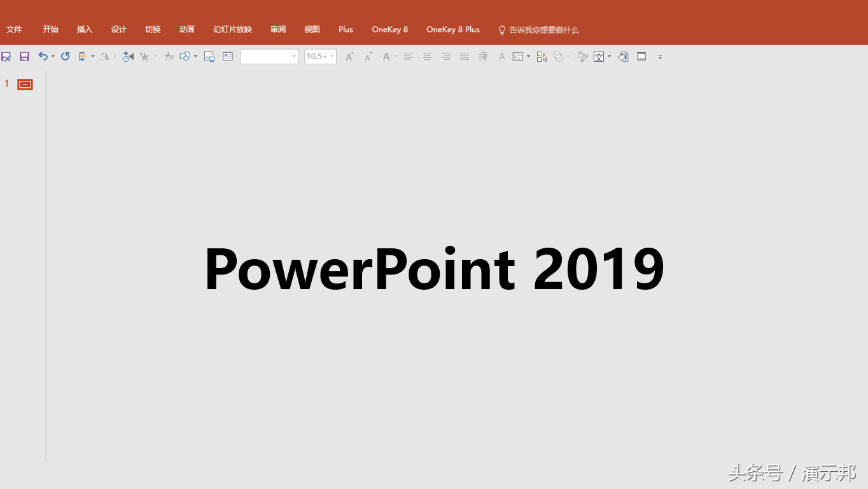Screen dimensions: 868x489
Task: Click the Repeat circular arrow icon
Action: 65,56
